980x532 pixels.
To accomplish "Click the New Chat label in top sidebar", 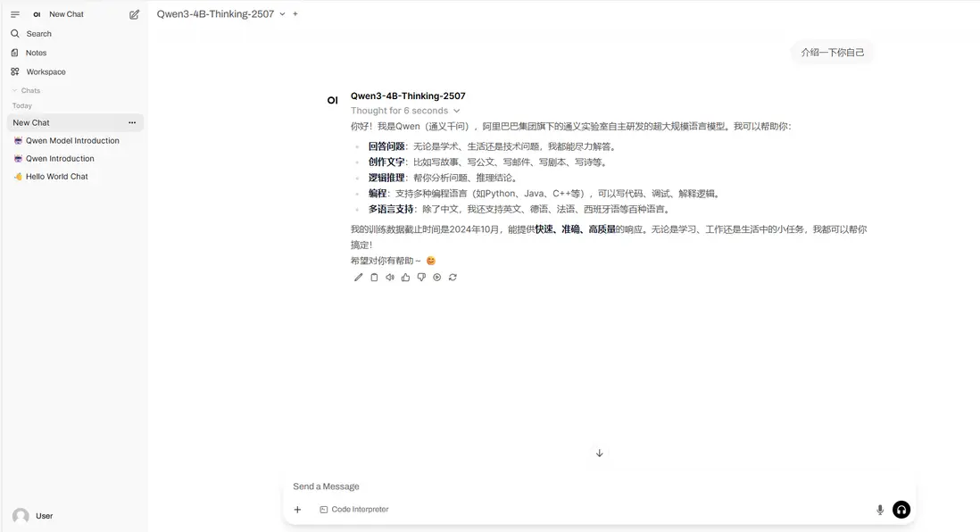I will (x=66, y=14).
